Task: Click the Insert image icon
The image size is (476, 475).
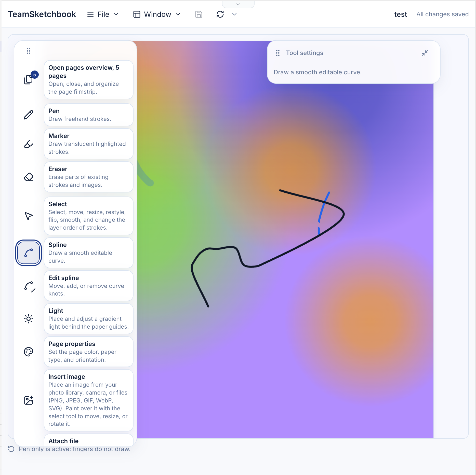Action: click(x=29, y=400)
